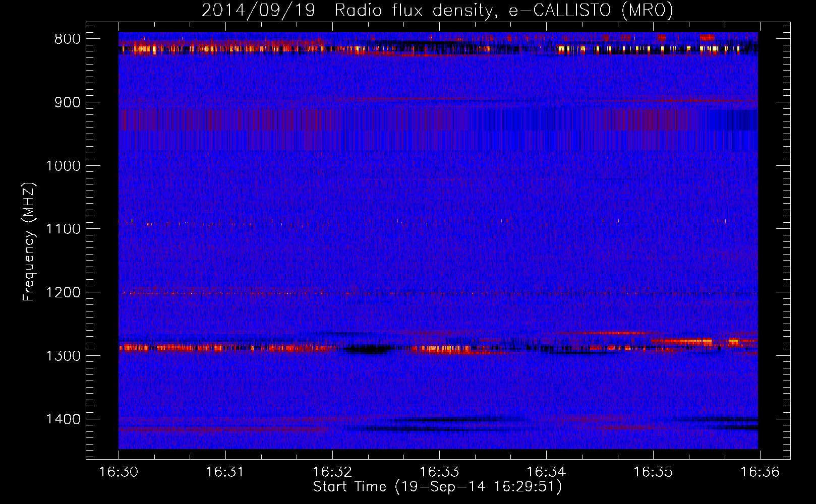816x504 pixels.
Task: Click the 16:36 time tick label
Action: 760,472
